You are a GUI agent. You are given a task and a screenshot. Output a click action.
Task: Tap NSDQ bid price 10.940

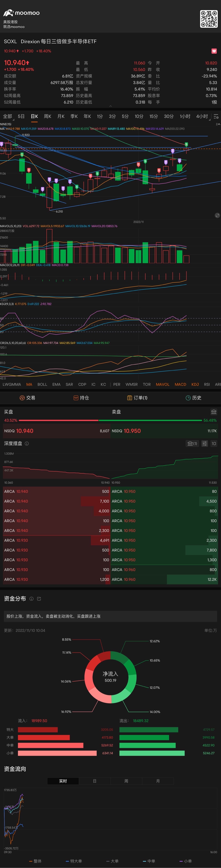tap(25, 431)
